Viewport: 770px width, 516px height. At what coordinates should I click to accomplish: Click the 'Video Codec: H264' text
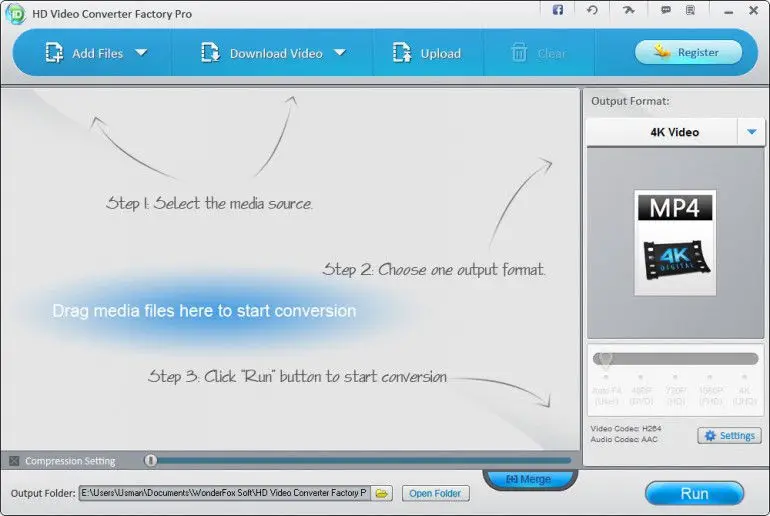point(626,428)
